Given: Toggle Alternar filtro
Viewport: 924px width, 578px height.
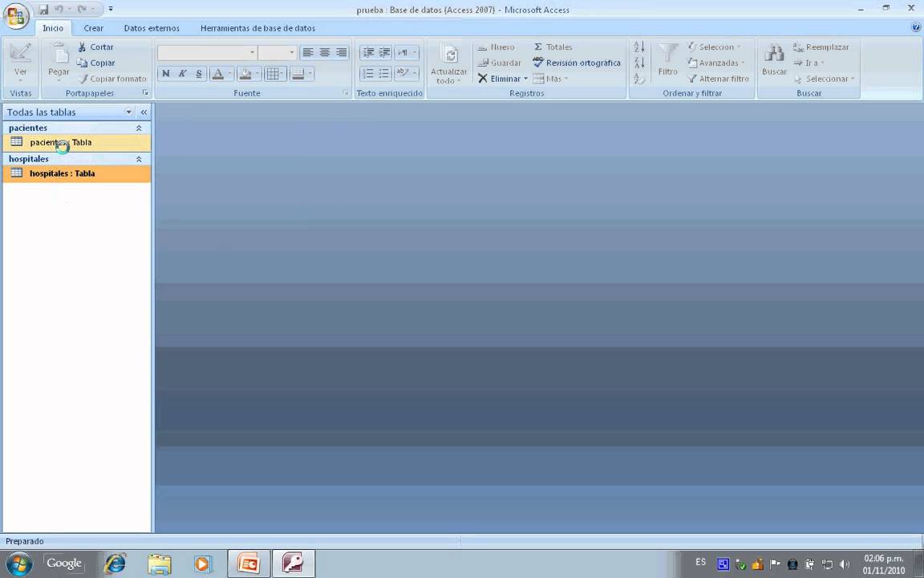Looking at the screenshot, I should [718, 79].
